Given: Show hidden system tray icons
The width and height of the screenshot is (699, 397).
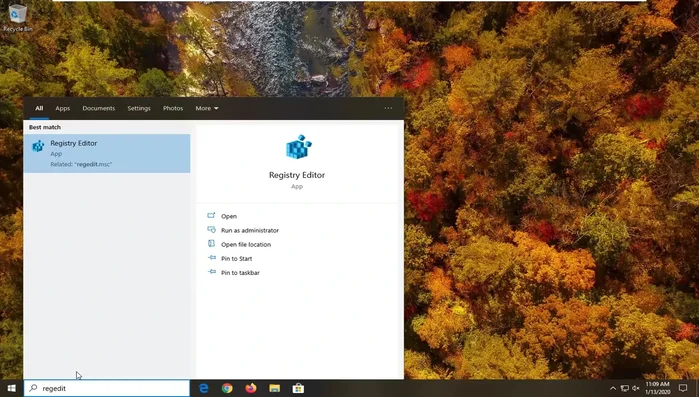Looking at the screenshot, I should [613, 388].
